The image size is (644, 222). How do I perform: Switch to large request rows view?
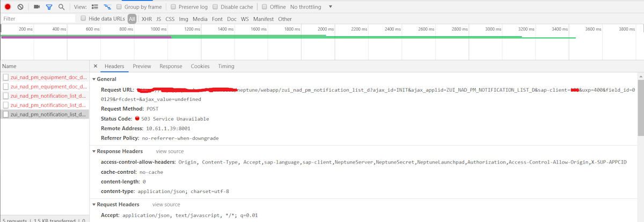click(x=94, y=7)
